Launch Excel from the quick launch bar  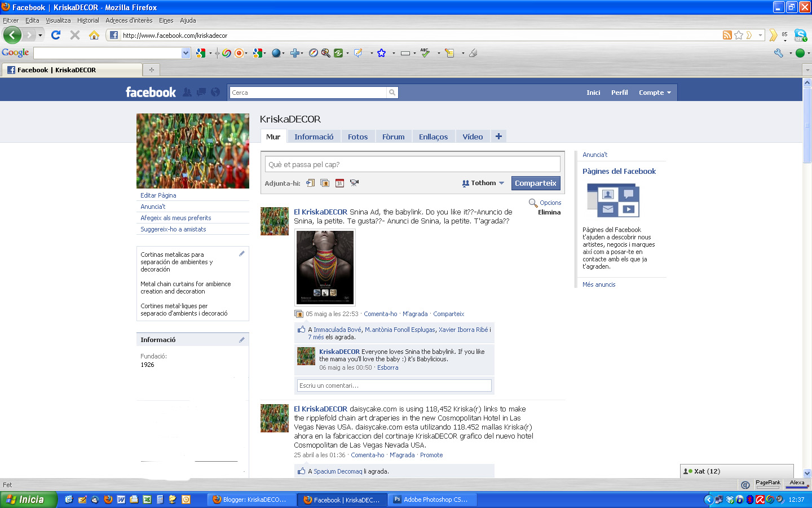pos(147,500)
